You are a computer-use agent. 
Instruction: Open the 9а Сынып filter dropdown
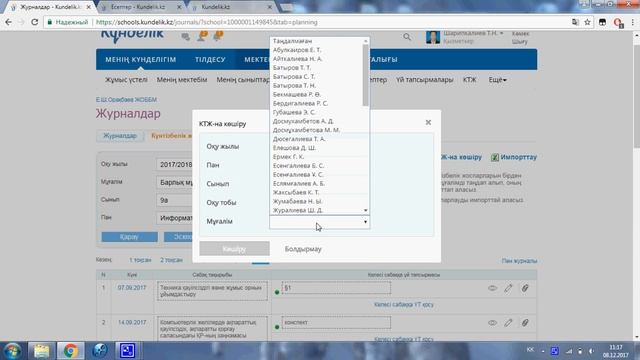point(176,200)
